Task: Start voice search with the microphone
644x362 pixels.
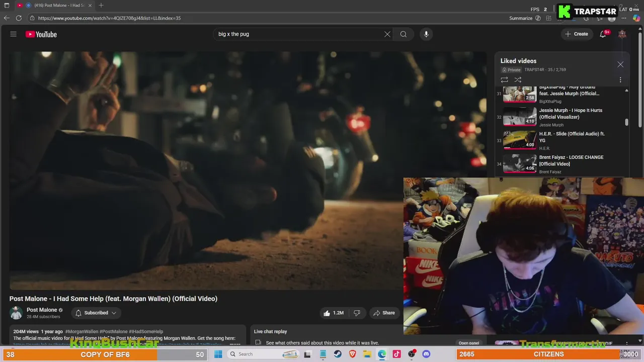Action: coord(426,34)
